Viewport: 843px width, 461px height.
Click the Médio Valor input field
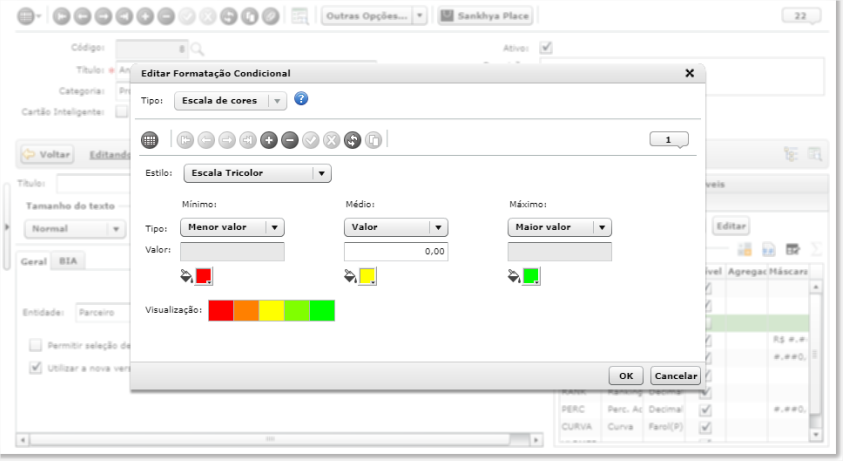396,251
